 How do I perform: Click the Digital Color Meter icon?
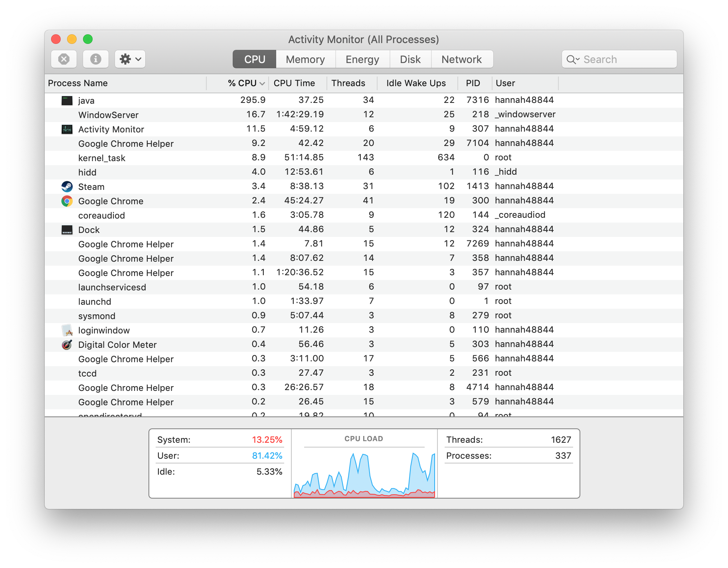(x=67, y=344)
